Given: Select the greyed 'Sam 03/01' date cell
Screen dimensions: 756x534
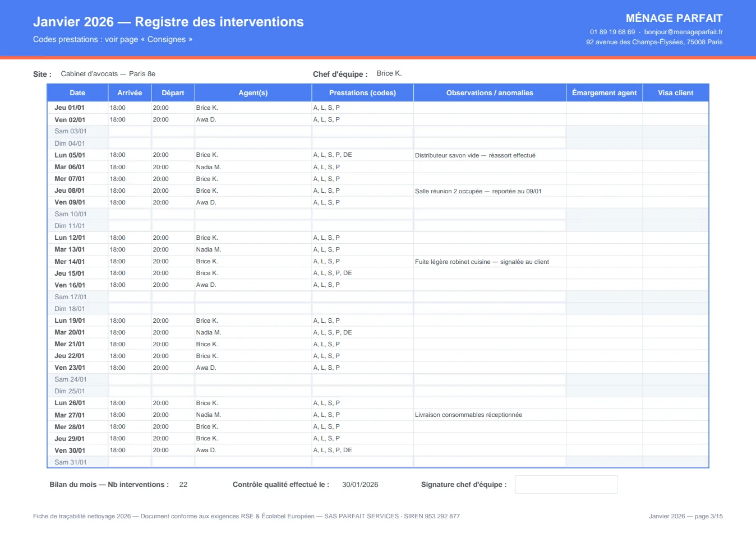Looking at the screenshot, I should [77, 131].
